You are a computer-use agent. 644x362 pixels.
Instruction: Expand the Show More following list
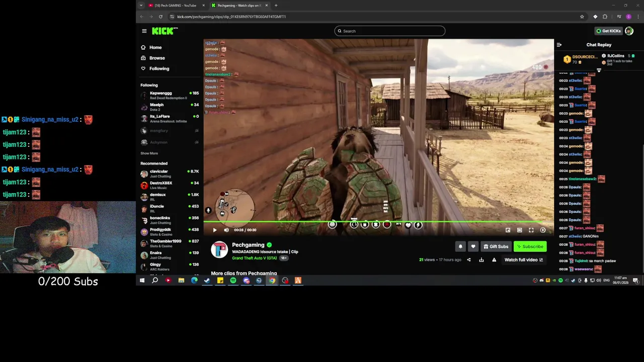coord(149,153)
